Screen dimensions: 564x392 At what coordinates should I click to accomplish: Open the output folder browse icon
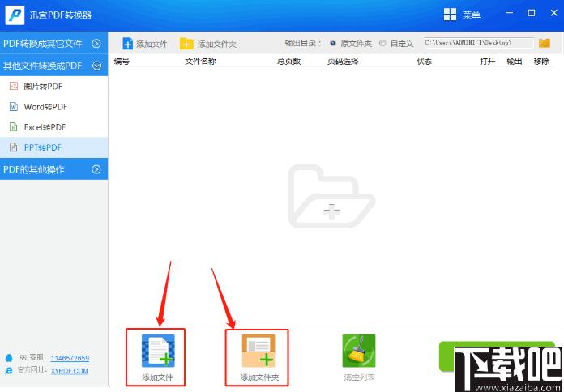coord(545,43)
